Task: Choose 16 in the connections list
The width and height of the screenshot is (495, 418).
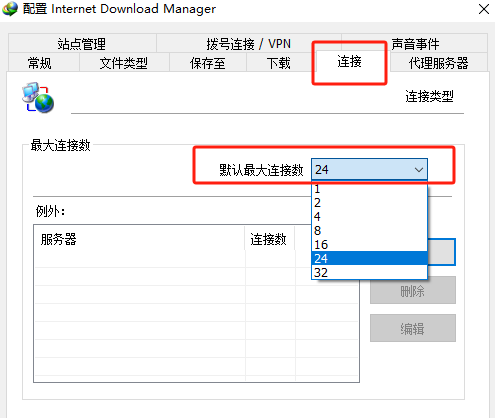Action: (369, 244)
